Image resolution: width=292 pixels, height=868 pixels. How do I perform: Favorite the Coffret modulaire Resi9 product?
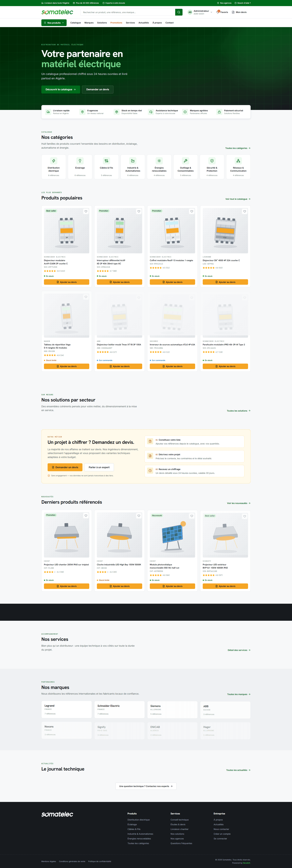tap(192, 211)
